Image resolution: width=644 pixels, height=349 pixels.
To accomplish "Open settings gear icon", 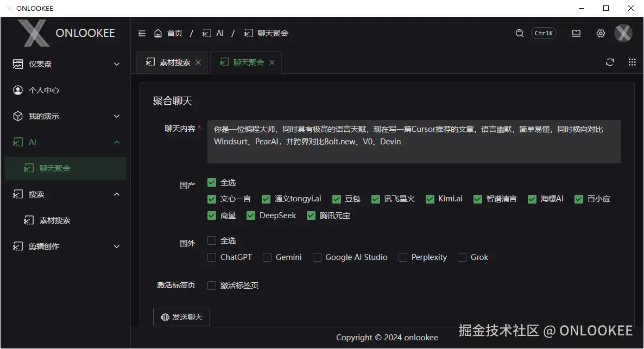I will pyautogui.click(x=601, y=33).
